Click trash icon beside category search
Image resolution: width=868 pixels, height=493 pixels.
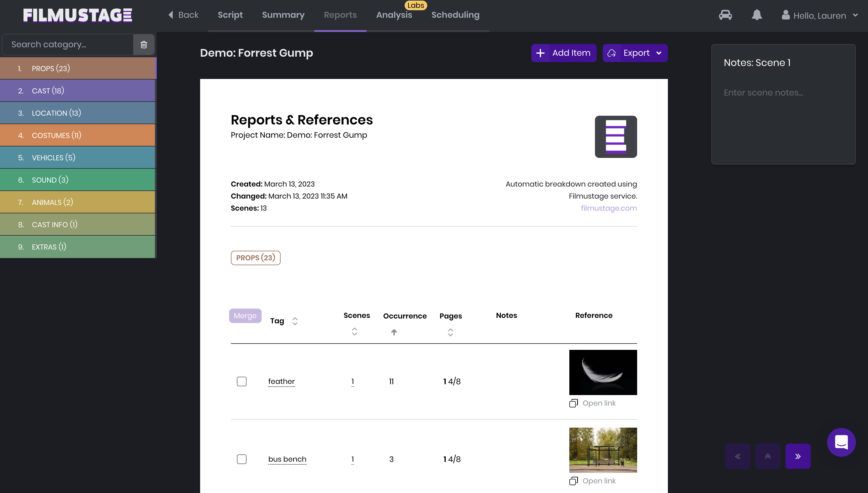pyautogui.click(x=144, y=44)
